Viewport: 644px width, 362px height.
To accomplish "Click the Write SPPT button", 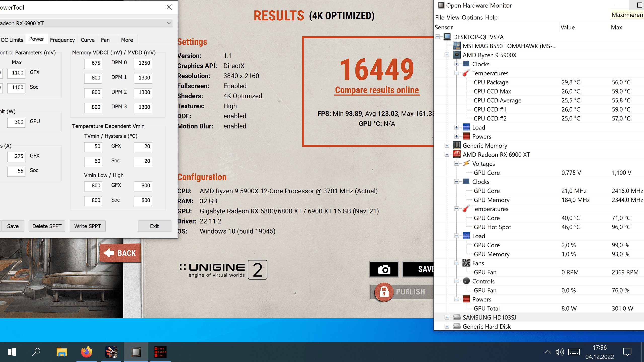I will [x=88, y=226].
